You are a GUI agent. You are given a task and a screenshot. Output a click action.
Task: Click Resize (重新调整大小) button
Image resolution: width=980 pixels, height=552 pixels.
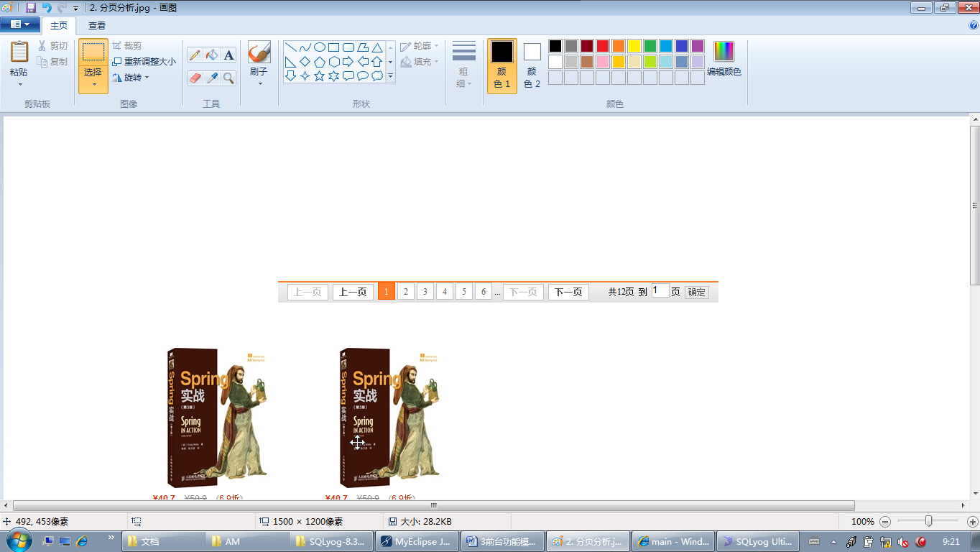144,62
